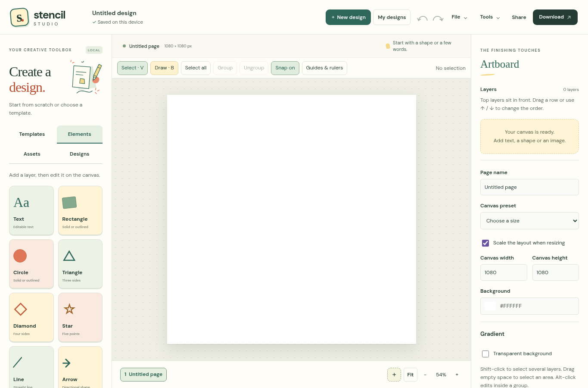
Task: Click the Page name input field
Action: [529, 187]
